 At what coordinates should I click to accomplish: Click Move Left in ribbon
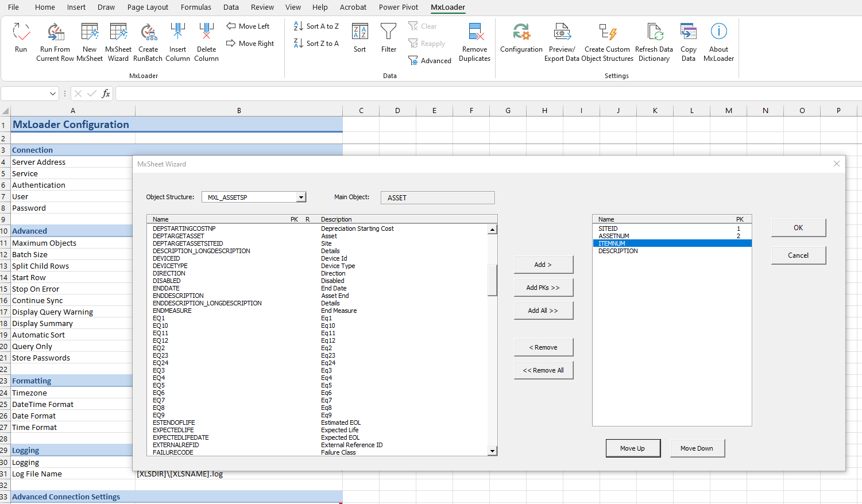[248, 26]
